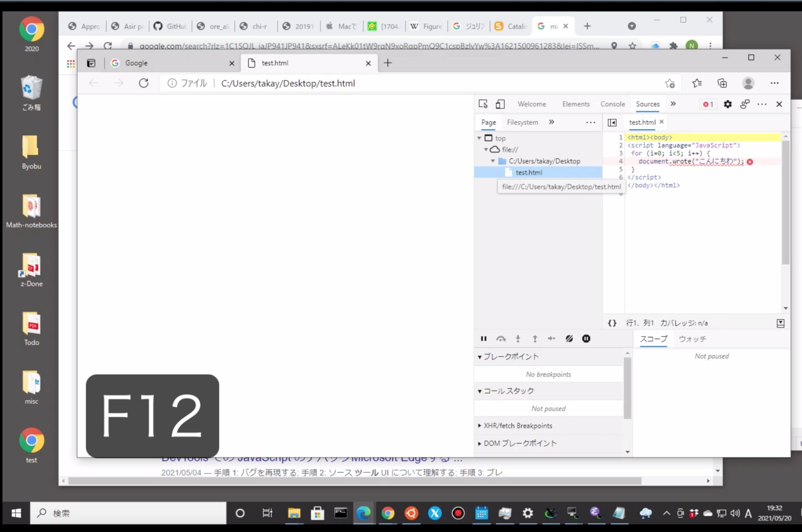The image size is (802, 532).
Task: Reload the test.html page in Edge
Action: tap(144, 83)
